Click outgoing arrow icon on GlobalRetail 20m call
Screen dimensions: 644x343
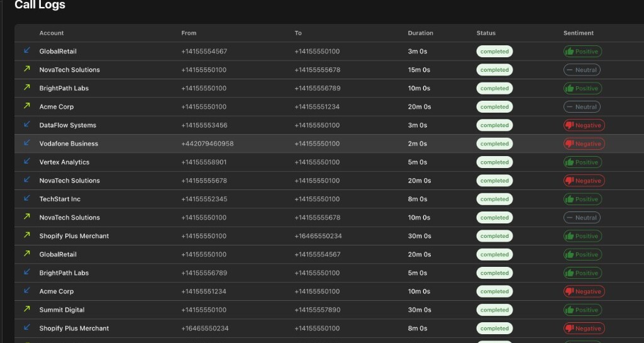click(x=26, y=254)
